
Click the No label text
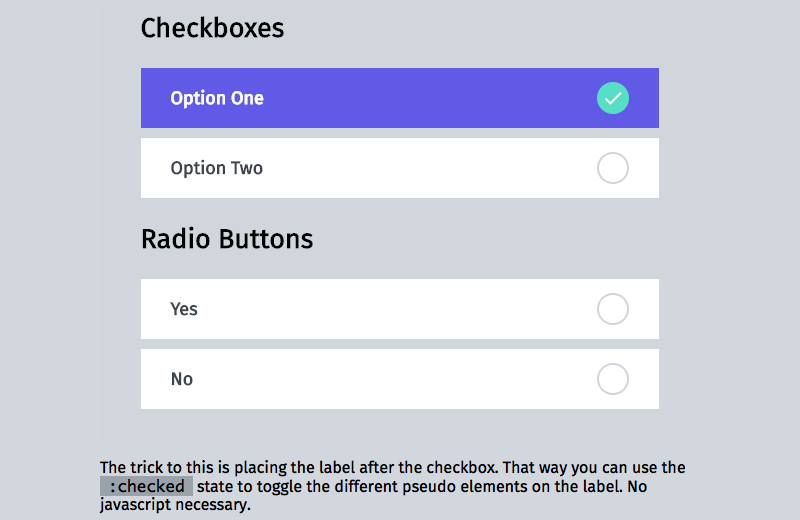point(182,379)
